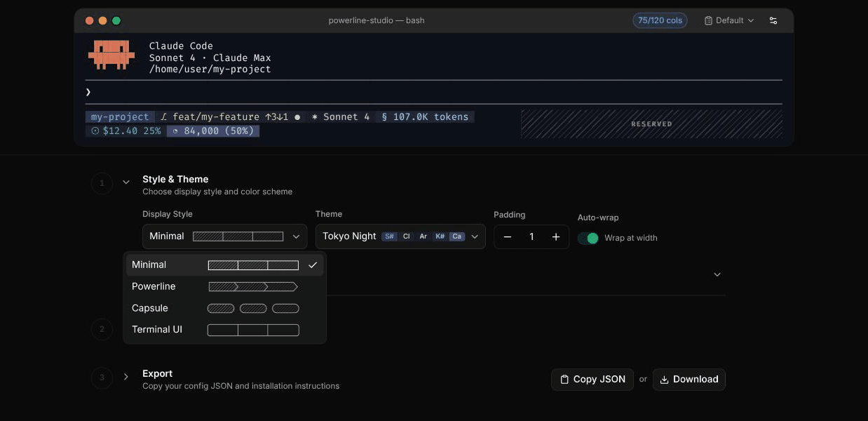Screen dimensions: 868x421
Task: Click the 75/120 cols badge
Action: pyautogui.click(x=660, y=20)
